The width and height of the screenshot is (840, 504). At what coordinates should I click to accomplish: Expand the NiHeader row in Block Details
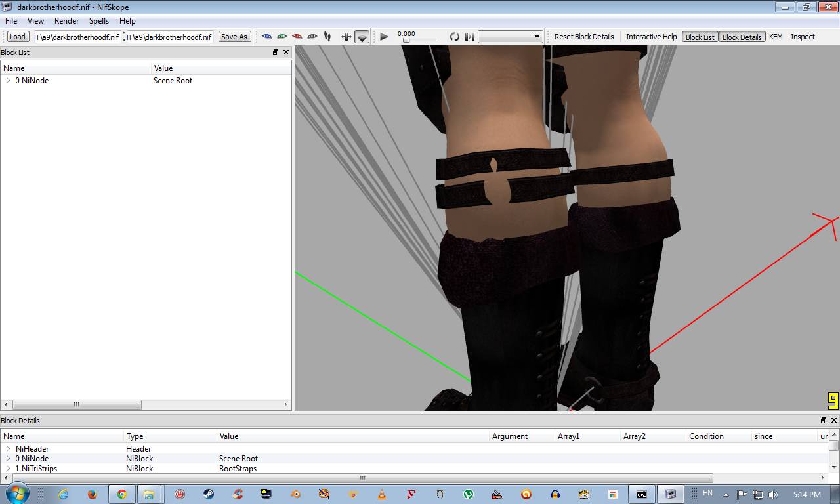(x=8, y=449)
